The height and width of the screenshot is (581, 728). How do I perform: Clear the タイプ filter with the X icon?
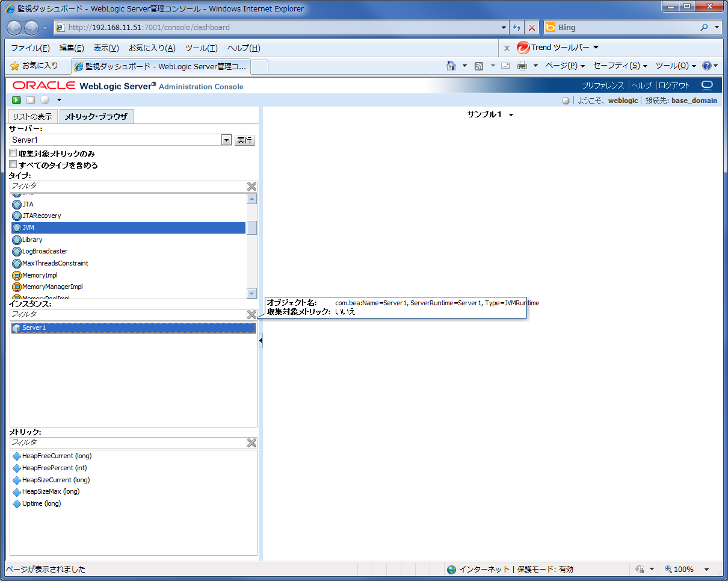click(x=251, y=187)
